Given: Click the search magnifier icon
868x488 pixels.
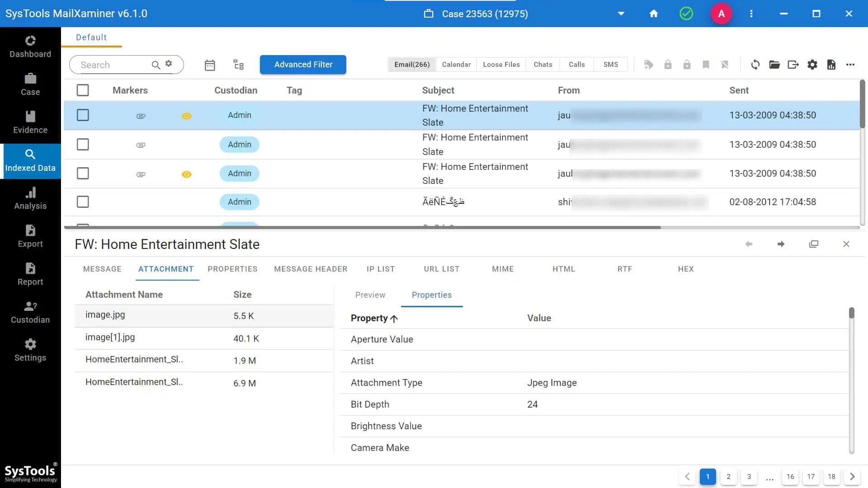Looking at the screenshot, I should pyautogui.click(x=156, y=65).
